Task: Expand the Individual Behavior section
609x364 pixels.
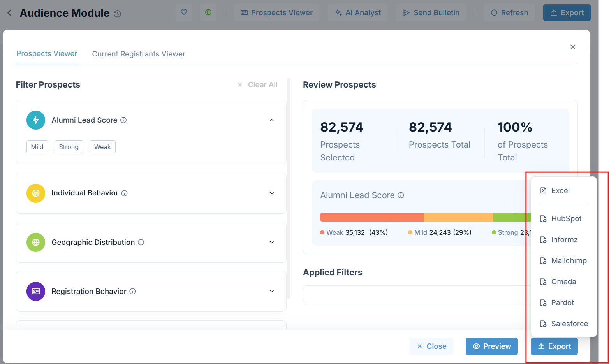Action: (272, 193)
